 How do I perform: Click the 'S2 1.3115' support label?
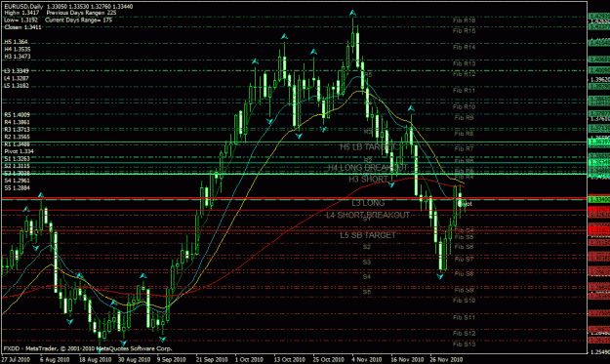(x=18, y=166)
